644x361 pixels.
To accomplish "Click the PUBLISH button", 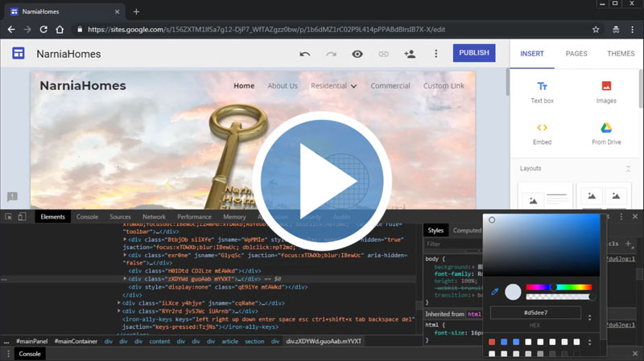I will click(x=473, y=53).
